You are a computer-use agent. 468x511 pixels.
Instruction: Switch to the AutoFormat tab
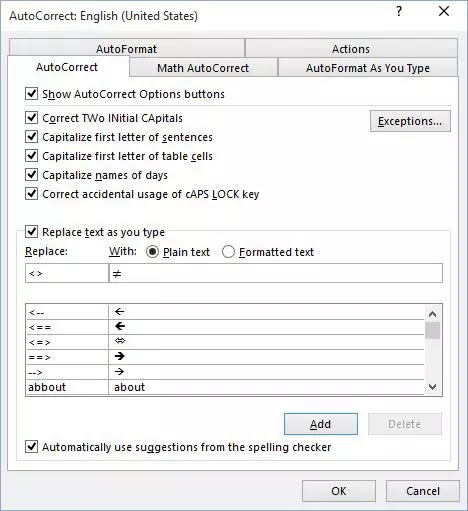[x=126, y=49]
